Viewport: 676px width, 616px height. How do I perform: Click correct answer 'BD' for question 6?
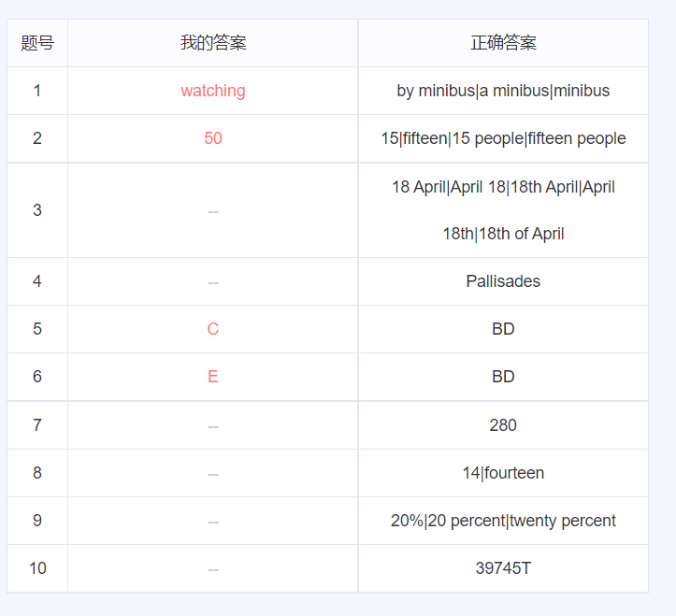point(503,377)
